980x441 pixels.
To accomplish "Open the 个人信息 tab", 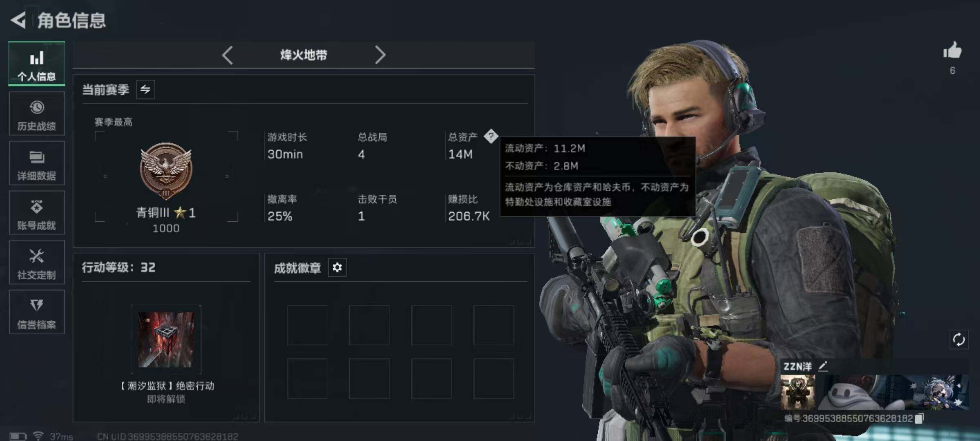I will point(37,64).
